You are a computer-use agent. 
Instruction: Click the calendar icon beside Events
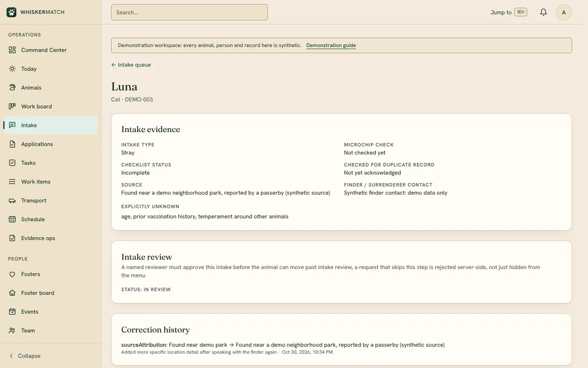pyautogui.click(x=12, y=312)
